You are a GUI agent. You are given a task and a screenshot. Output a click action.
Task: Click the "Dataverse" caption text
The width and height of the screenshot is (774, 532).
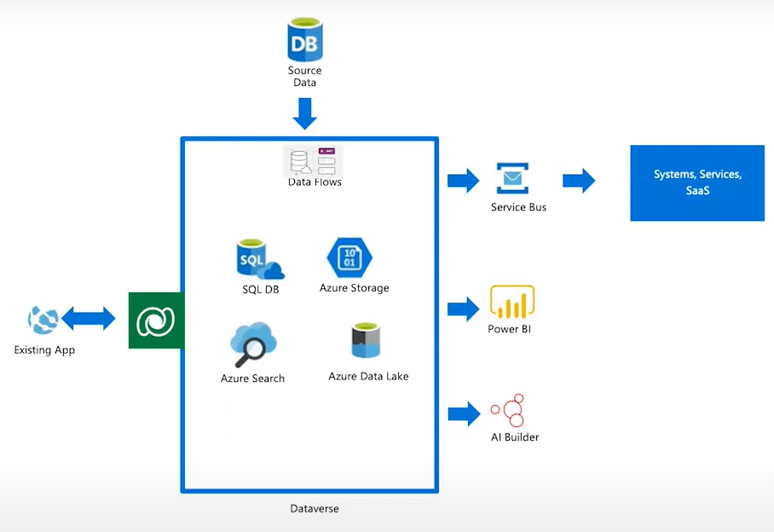[315, 509]
